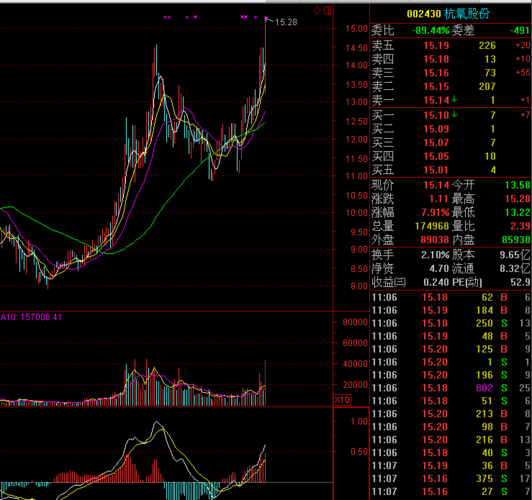Click the 15.28 high price annotation
The width and height of the screenshot is (532, 500).
point(286,22)
